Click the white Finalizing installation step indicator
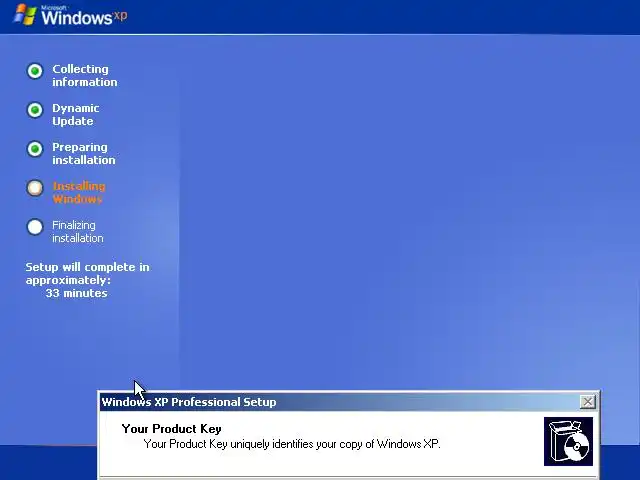 [35, 227]
